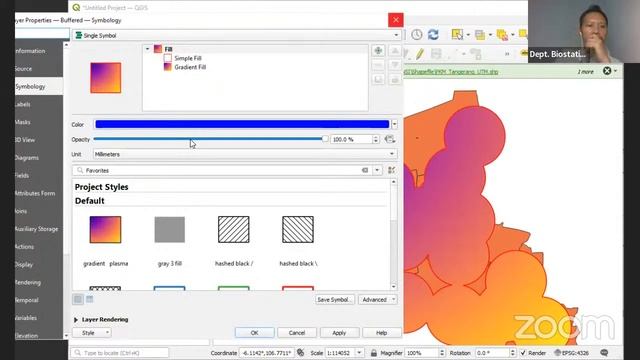Image resolution: width=640 pixels, height=360 pixels.
Task: Select the hashed black \ symbol
Action: click(298, 241)
